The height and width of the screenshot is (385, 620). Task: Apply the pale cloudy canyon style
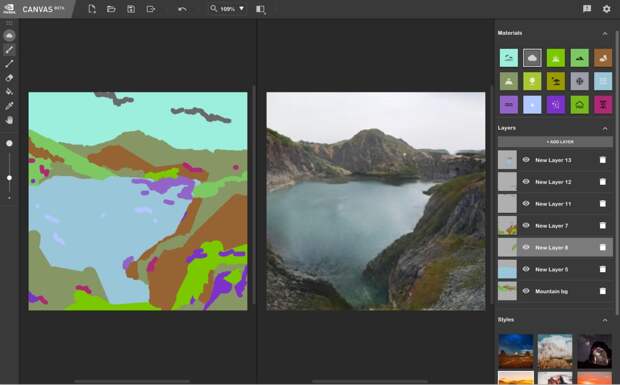coord(555,351)
